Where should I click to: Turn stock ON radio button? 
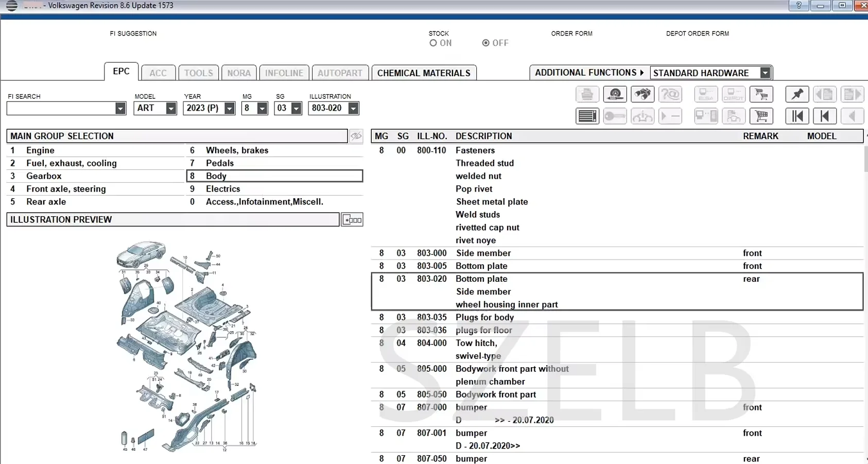[433, 43]
